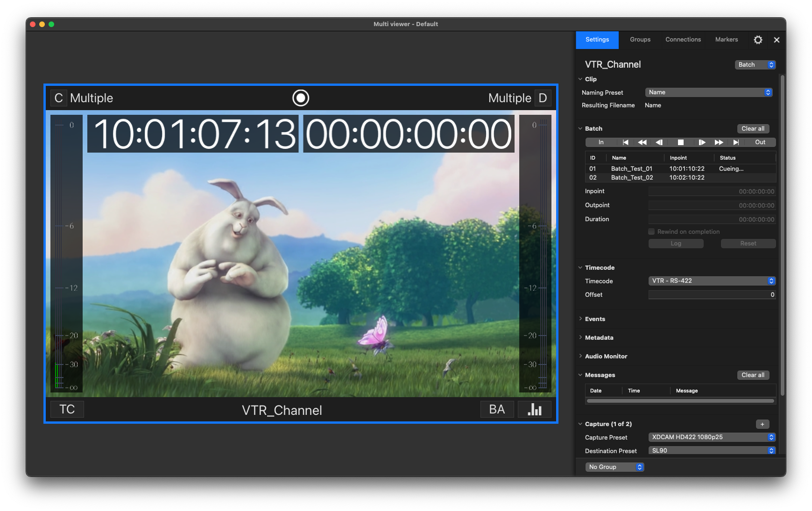Select the Batch_Test_02 row

point(681,178)
